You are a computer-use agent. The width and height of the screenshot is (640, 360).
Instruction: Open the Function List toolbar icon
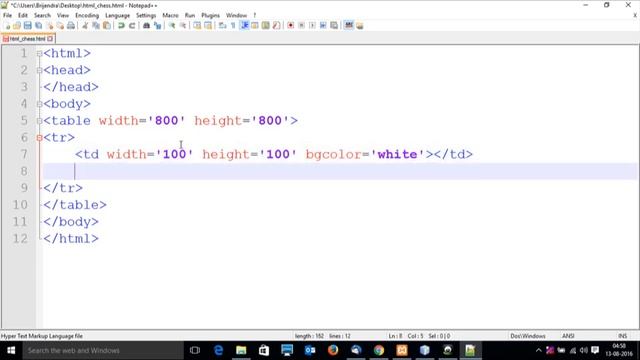click(x=276, y=25)
